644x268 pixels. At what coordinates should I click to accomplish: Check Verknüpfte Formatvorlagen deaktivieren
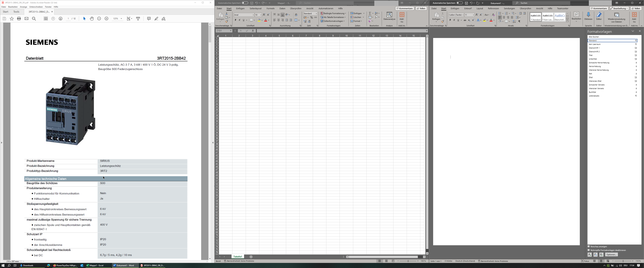tap(589, 250)
